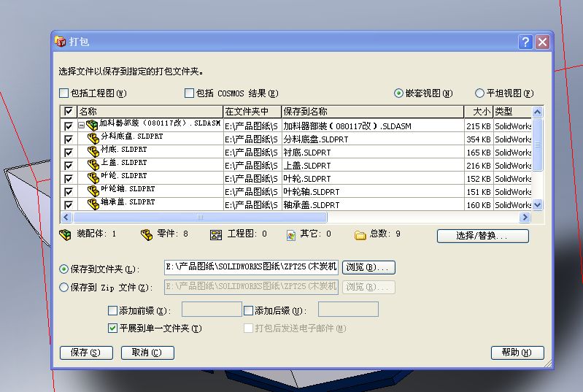Image resolution: width=583 pixels, height=392 pixels.
Task: Enable 添加前缀 checkbox
Action: [112, 310]
